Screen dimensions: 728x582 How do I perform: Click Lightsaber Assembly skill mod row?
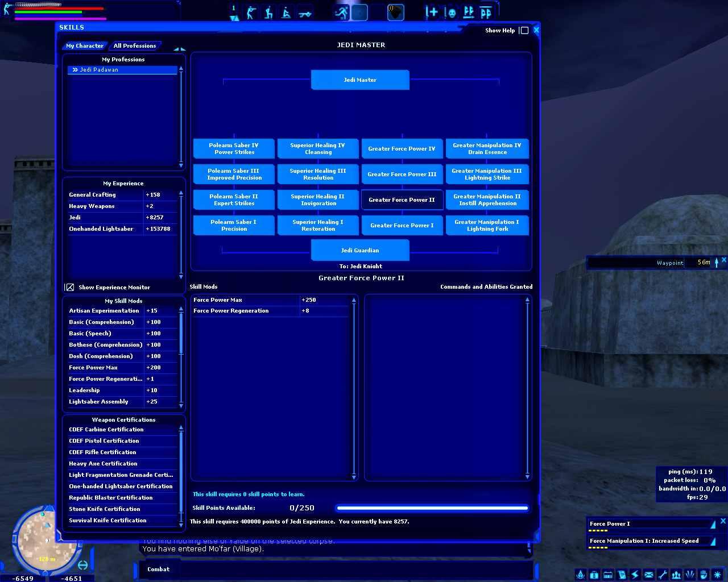(x=122, y=401)
